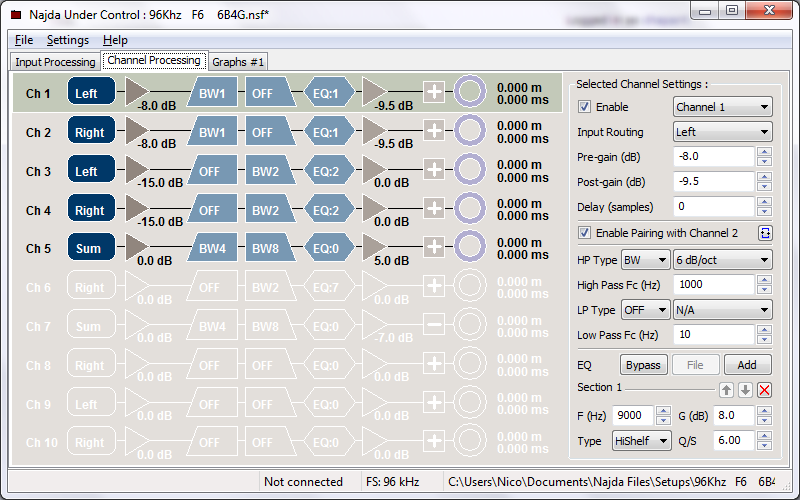Move EQ Section 1 up

point(726,390)
